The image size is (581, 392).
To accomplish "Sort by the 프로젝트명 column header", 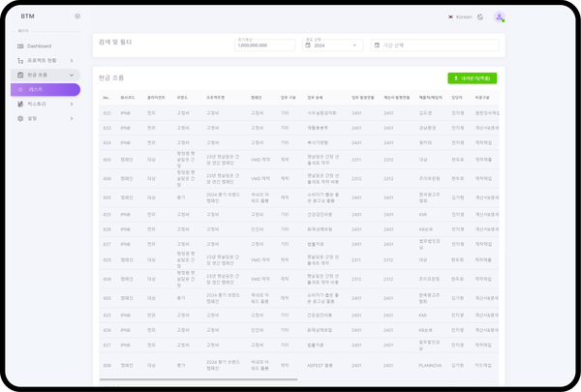I will coord(216,98).
